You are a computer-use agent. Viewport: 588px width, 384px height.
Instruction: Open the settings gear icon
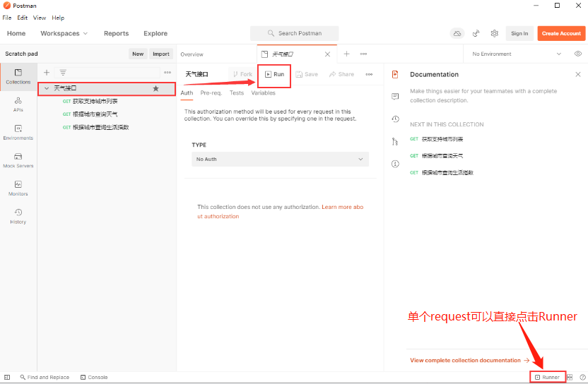pyautogui.click(x=495, y=33)
